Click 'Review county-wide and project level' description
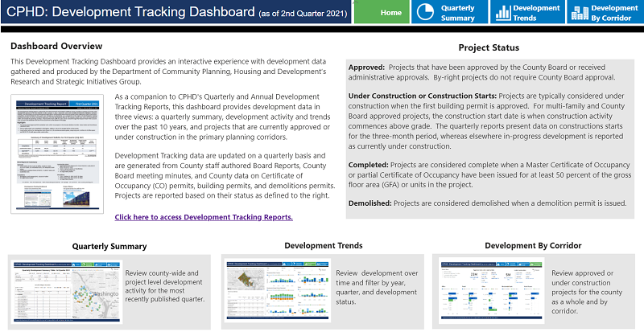The height and width of the screenshot is (332, 644). pyautogui.click(x=165, y=286)
